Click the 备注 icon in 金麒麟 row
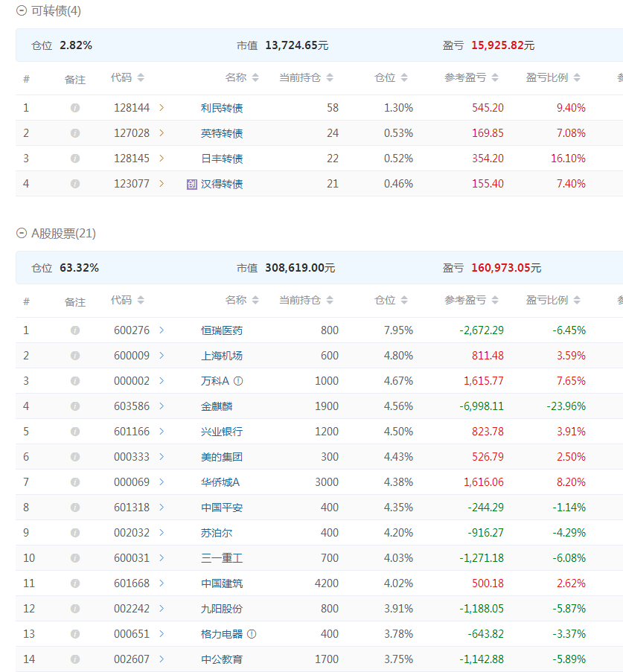The width and height of the screenshot is (623, 672). (74, 406)
